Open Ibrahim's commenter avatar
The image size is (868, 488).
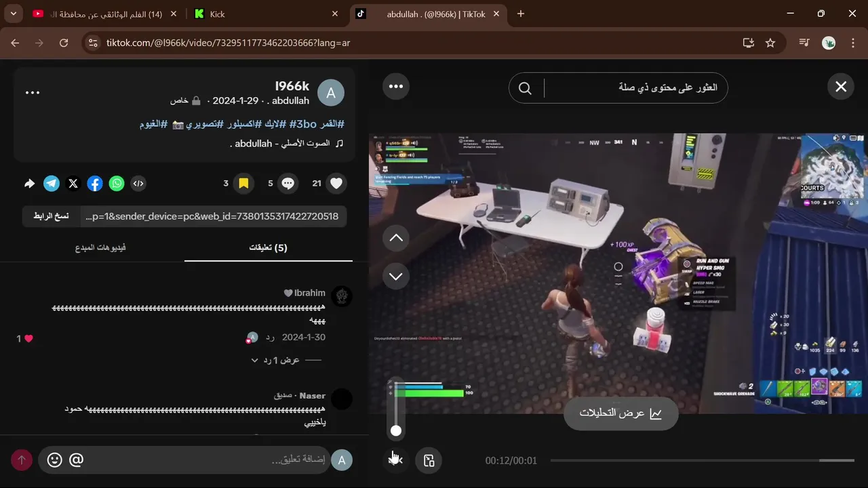point(342,296)
